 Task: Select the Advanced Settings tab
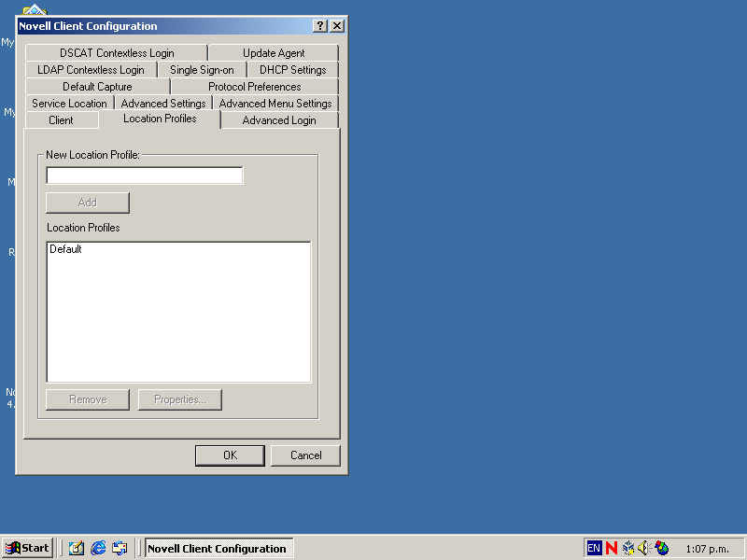[163, 103]
